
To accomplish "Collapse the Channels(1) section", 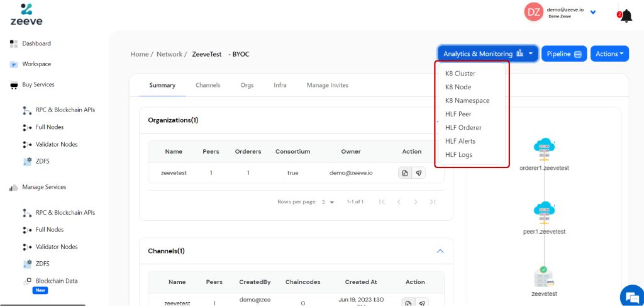I will click(440, 251).
